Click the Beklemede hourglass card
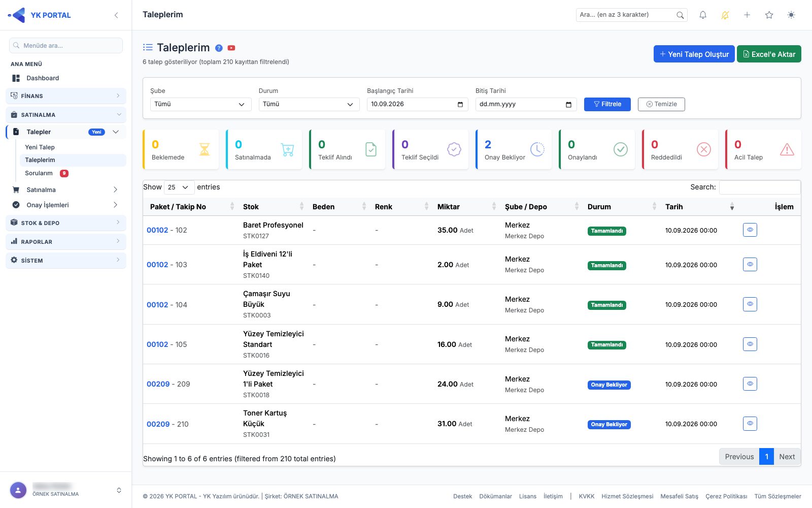 pyautogui.click(x=181, y=149)
